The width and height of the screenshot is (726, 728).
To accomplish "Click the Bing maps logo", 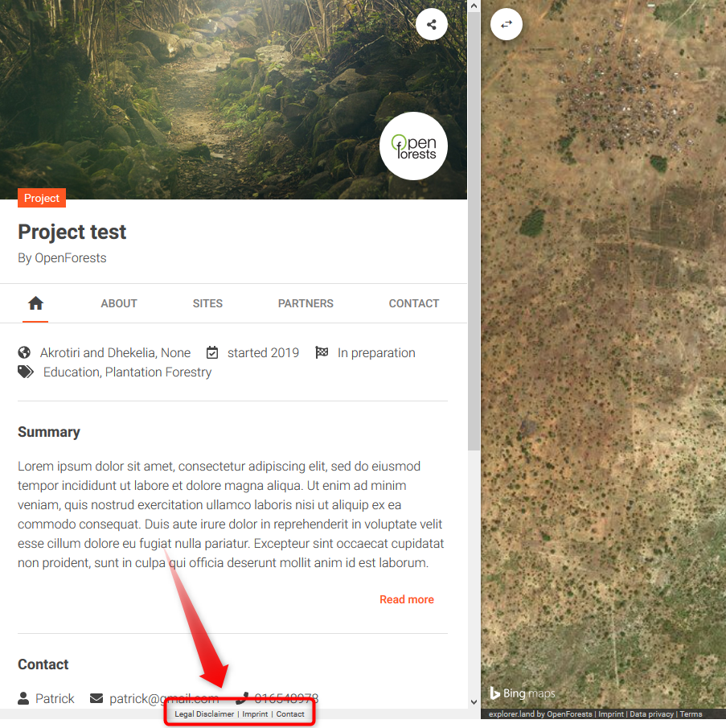I will [523, 693].
